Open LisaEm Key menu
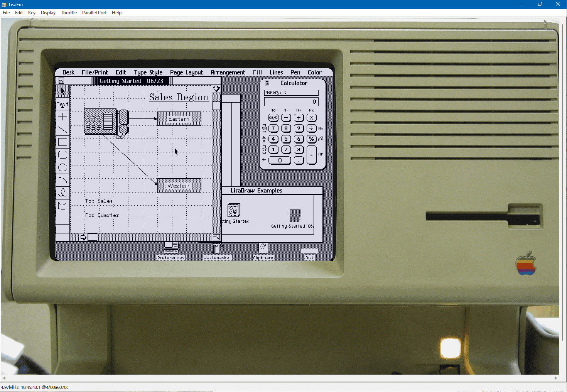Image resolution: width=567 pixels, height=392 pixels. point(32,13)
